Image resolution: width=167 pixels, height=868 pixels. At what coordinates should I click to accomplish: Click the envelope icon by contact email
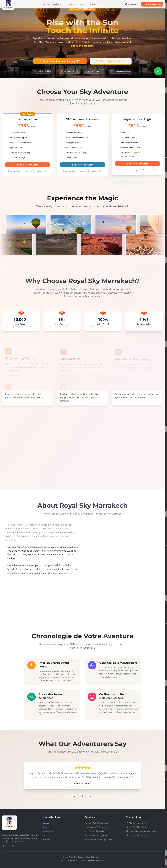tap(127, 831)
